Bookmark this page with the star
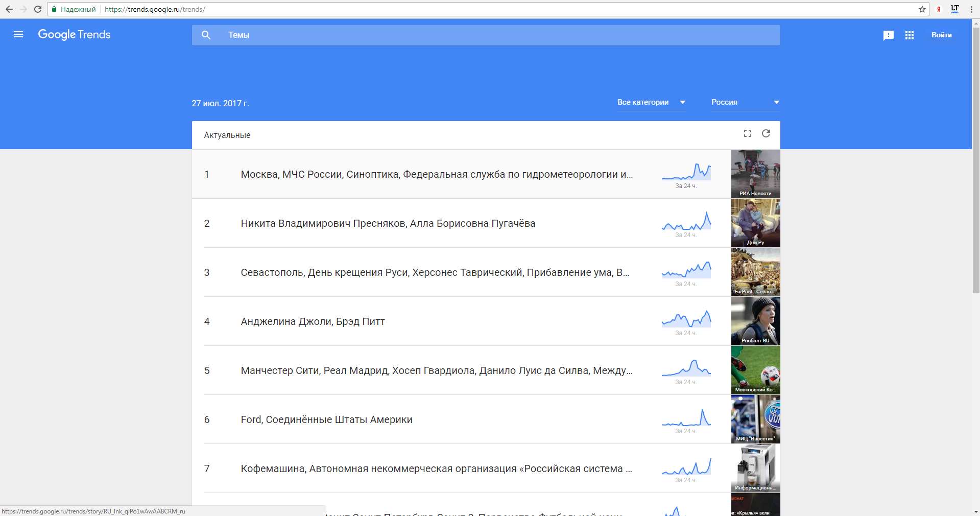This screenshot has height=516, width=980. tap(922, 9)
